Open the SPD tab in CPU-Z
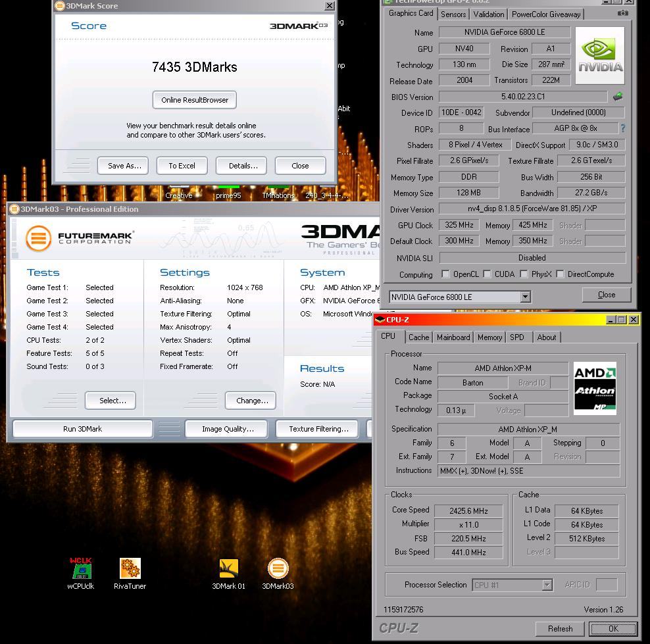The image size is (650, 644). tap(517, 337)
